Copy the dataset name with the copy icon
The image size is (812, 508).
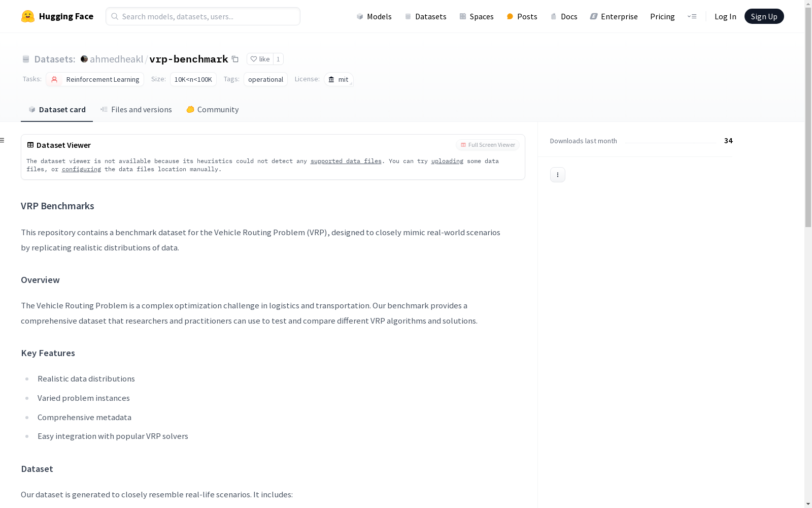pos(235,59)
